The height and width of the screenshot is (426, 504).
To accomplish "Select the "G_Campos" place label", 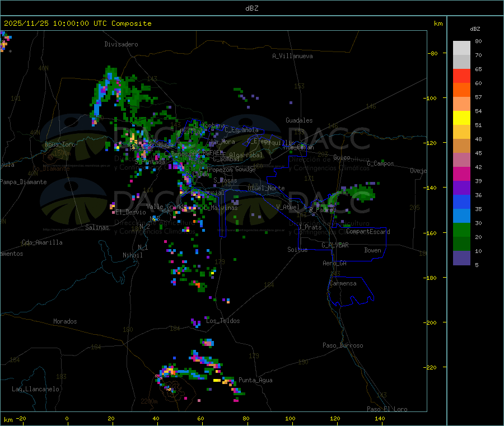I will coord(380,163).
